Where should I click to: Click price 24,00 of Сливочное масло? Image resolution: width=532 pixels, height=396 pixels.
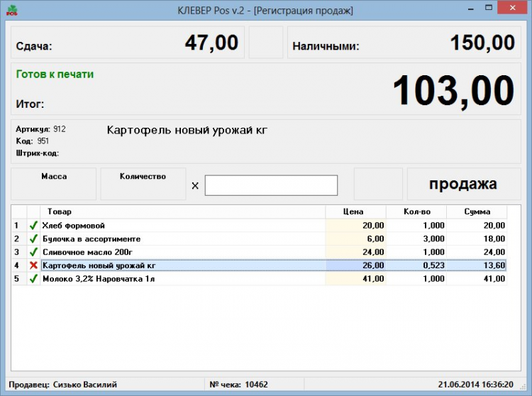click(373, 252)
